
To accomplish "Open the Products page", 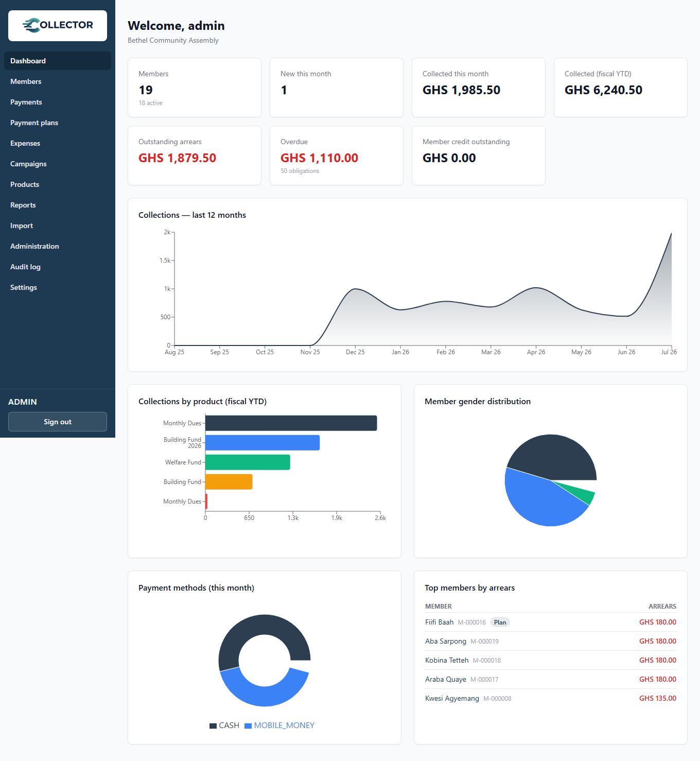I will 58,184.
